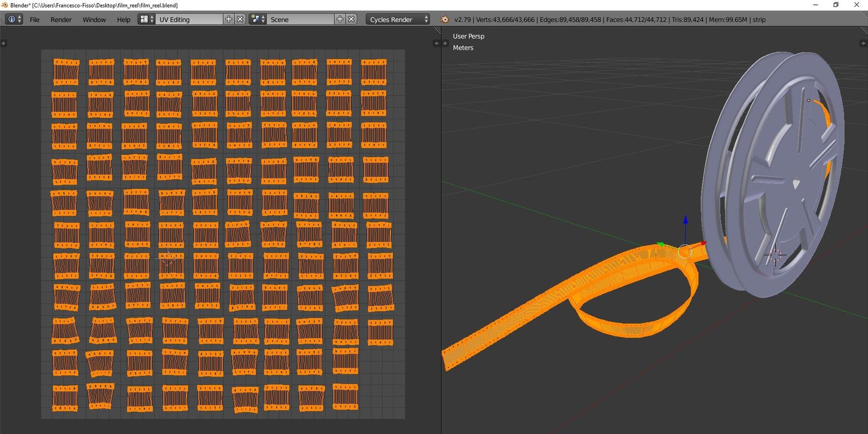Click the blue Z-axis manipulator arrow
Viewport: 868px width, 434px height.
[685, 220]
